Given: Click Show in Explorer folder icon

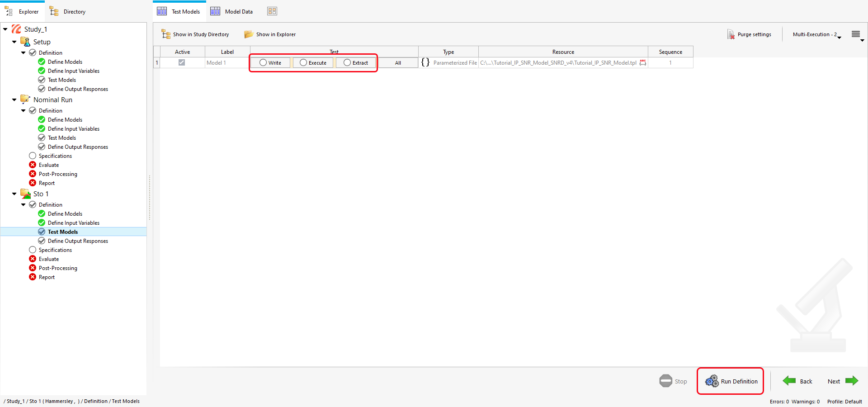Looking at the screenshot, I should click(248, 34).
